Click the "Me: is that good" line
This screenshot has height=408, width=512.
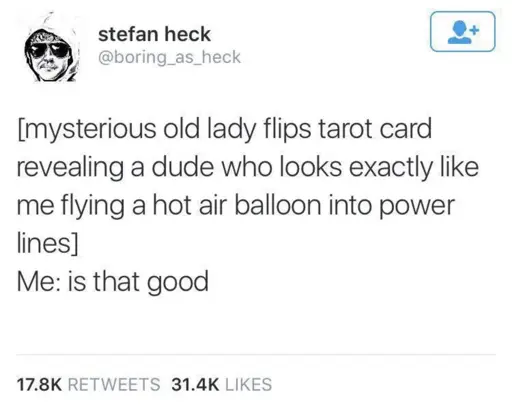coord(113,282)
